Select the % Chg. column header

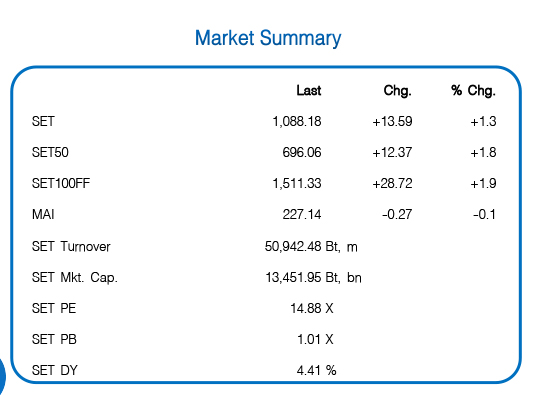coord(473,91)
